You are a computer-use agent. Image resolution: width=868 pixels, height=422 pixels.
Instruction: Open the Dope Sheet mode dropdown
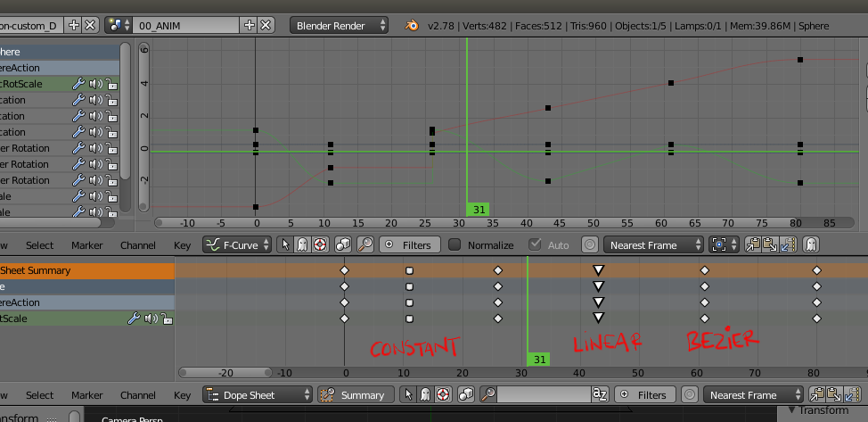pos(258,395)
